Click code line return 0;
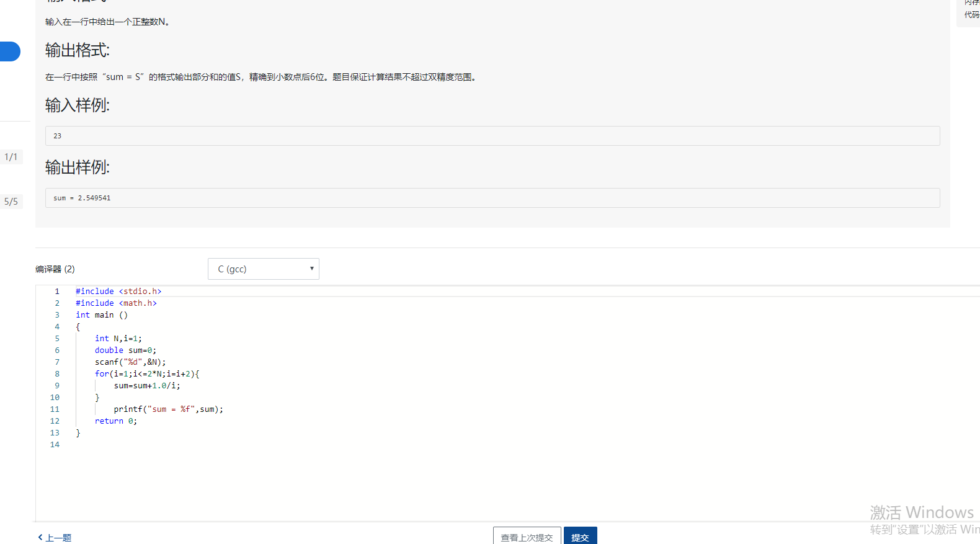Screen dimensions: 980x544 116,421
